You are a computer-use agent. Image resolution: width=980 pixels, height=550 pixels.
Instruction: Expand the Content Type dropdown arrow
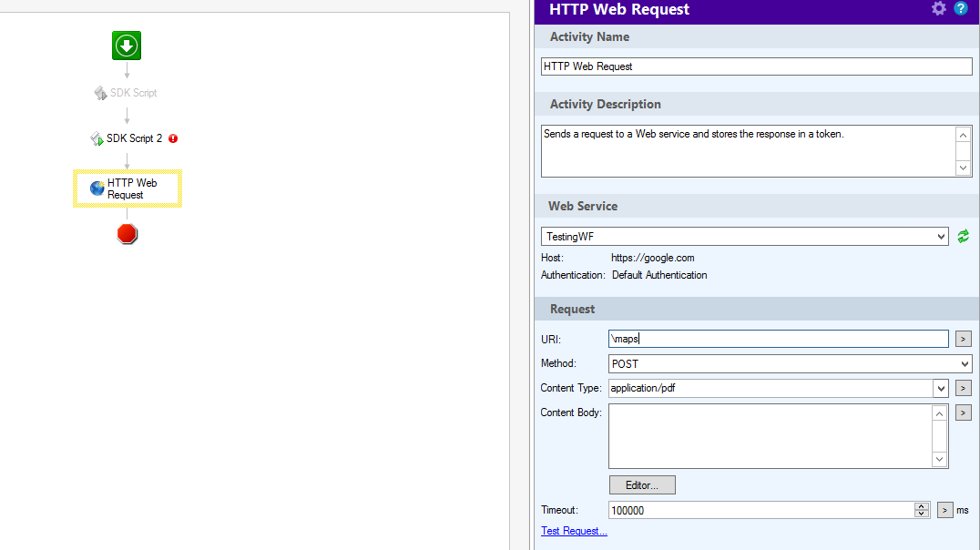[x=941, y=389]
